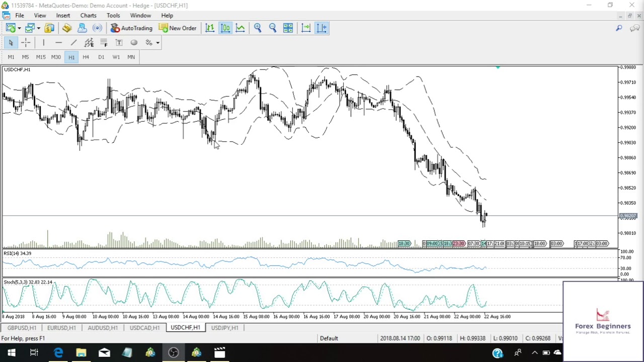Click the search magnifier in toolbar

[x=619, y=28]
